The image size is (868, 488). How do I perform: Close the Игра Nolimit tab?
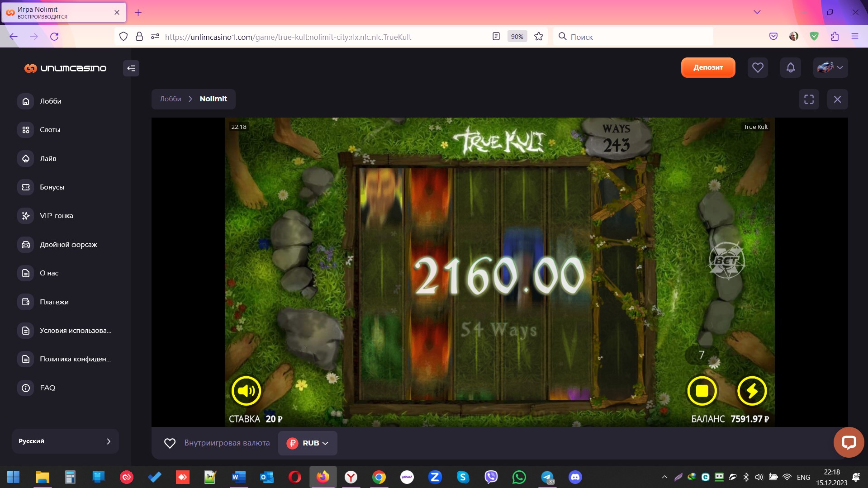117,13
